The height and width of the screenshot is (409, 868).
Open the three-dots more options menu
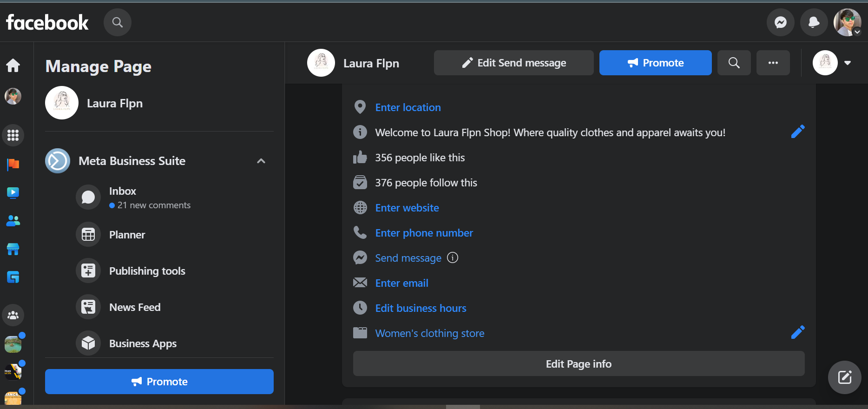click(773, 63)
